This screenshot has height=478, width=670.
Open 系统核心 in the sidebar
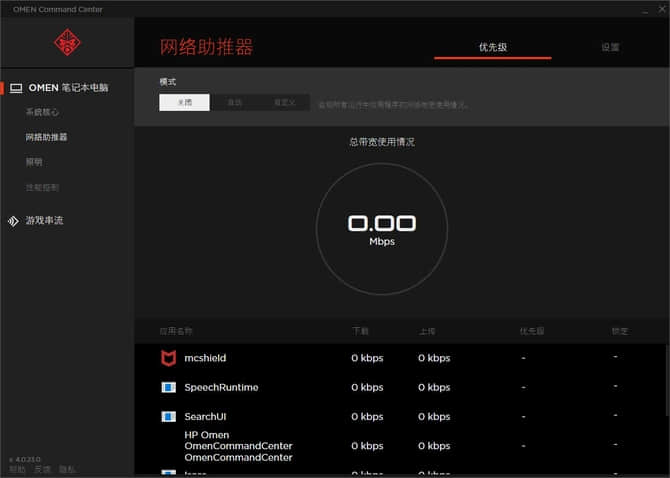[x=42, y=112]
